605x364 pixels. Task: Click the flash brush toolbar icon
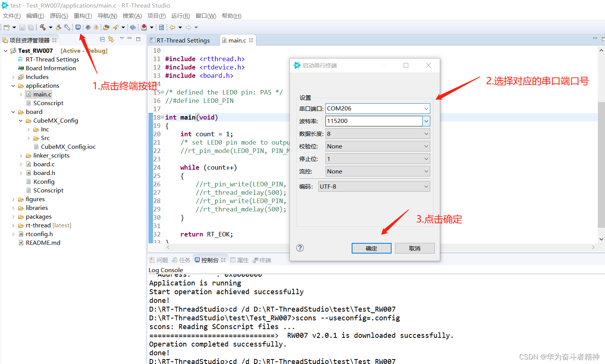[x=115, y=27]
